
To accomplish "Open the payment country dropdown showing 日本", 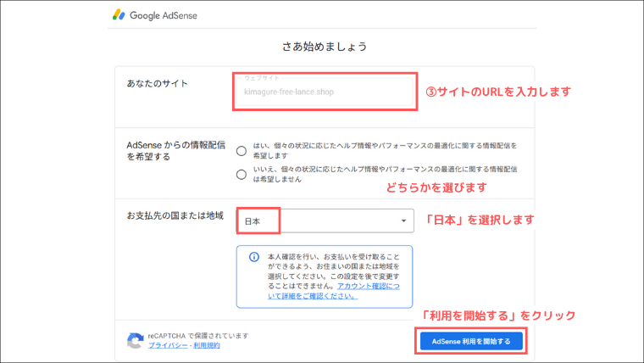I will (x=325, y=221).
